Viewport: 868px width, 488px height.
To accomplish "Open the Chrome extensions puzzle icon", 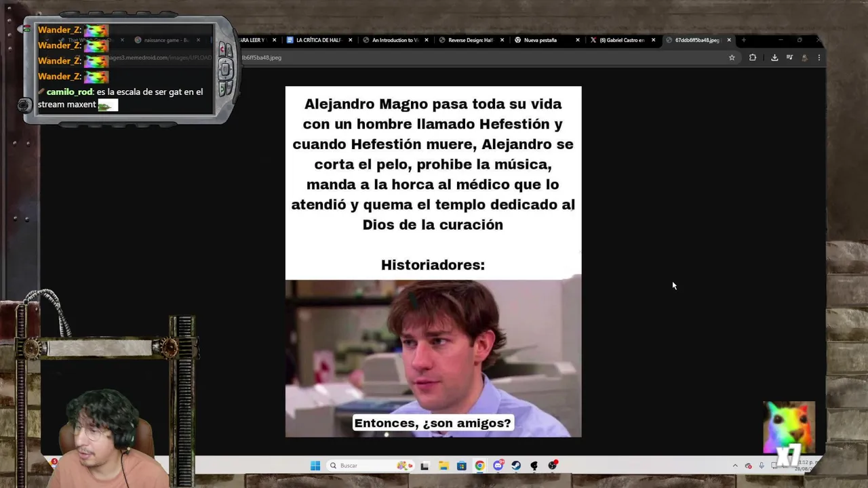I will 753,58.
